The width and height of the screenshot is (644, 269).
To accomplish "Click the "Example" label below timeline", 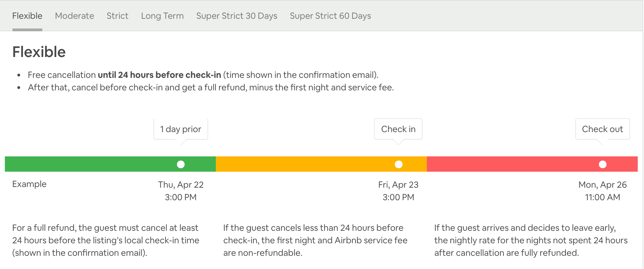I will click(x=29, y=184).
